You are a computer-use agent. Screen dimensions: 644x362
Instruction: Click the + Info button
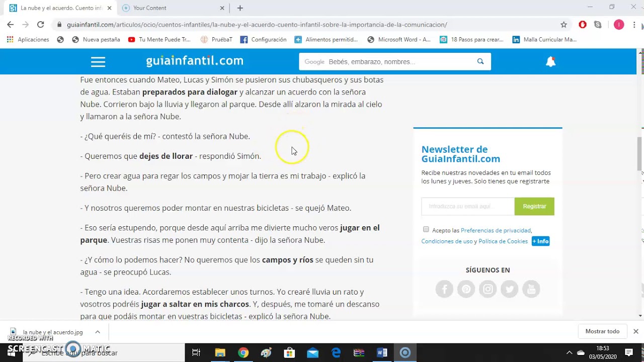click(x=541, y=241)
